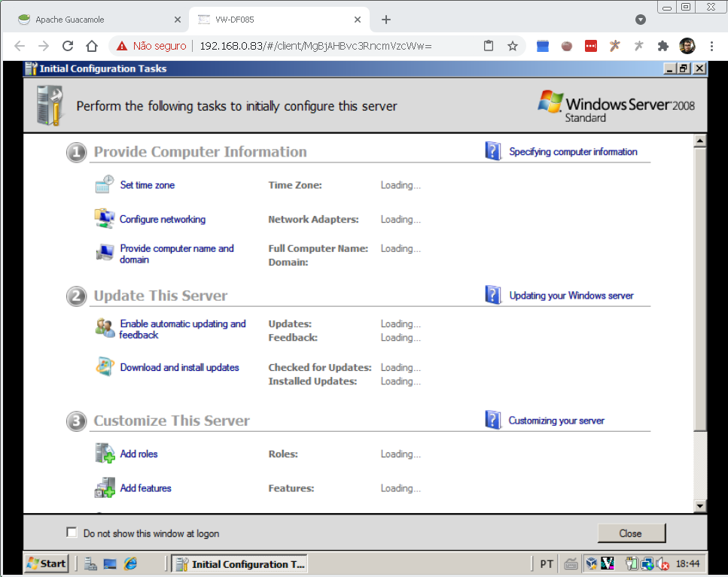
Task: Click the on-screen keyboard tray icon
Action: [x=571, y=564]
